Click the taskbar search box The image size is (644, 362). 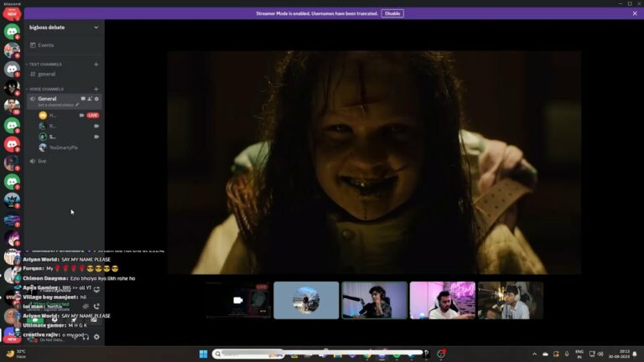(x=248, y=354)
